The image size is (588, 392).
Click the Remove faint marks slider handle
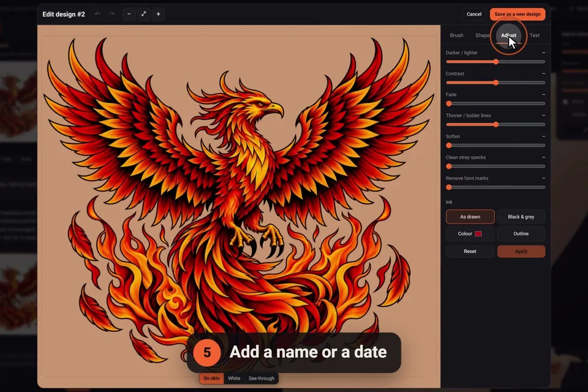click(x=449, y=187)
